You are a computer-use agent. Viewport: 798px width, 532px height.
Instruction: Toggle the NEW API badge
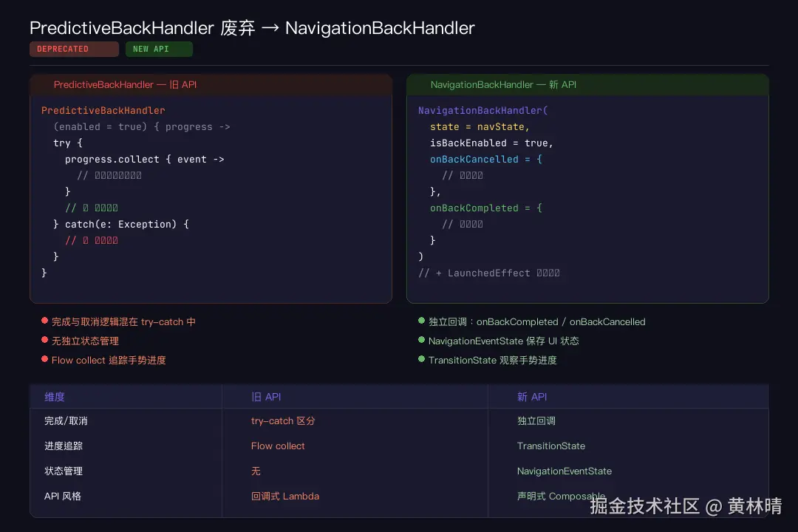tap(159, 49)
